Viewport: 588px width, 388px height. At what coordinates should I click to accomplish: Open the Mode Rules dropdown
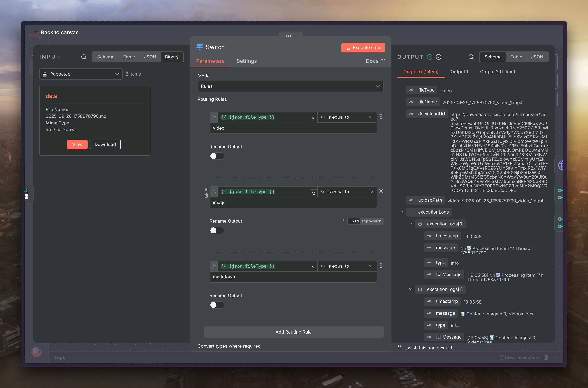pyautogui.click(x=290, y=86)
